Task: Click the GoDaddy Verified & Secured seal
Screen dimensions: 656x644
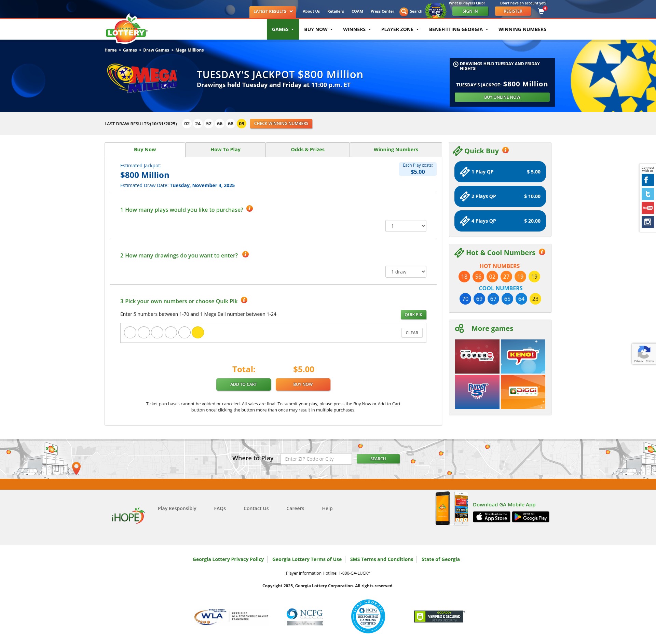Action: [x=439, y=617]
